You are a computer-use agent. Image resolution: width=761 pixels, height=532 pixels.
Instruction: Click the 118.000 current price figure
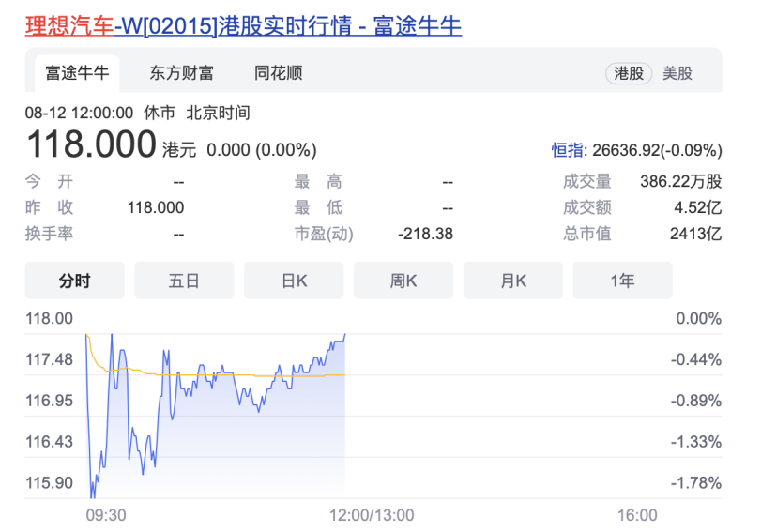tap(91, 145)
